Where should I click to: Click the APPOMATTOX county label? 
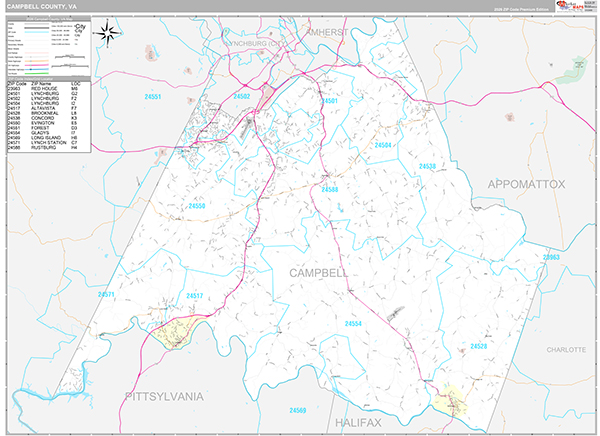pyautogui.click(x=526, y=184)
